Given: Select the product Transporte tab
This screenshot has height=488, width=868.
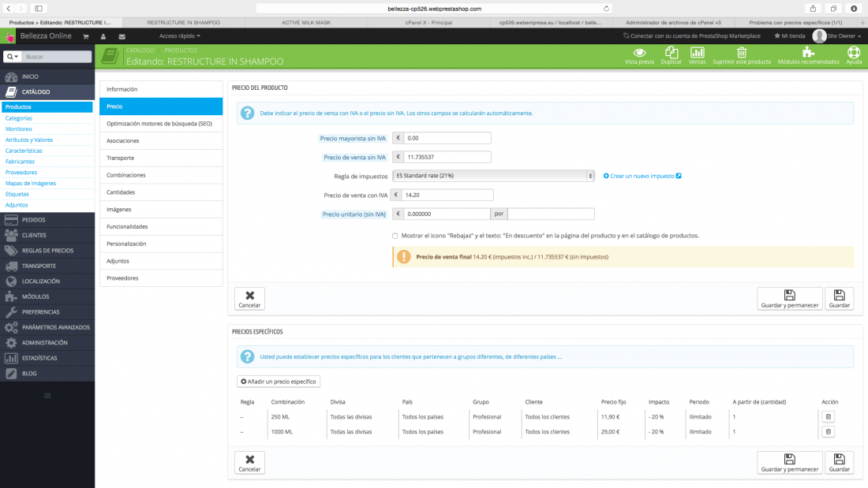Looking at the screenshot, I should click(x=161, y=158).
